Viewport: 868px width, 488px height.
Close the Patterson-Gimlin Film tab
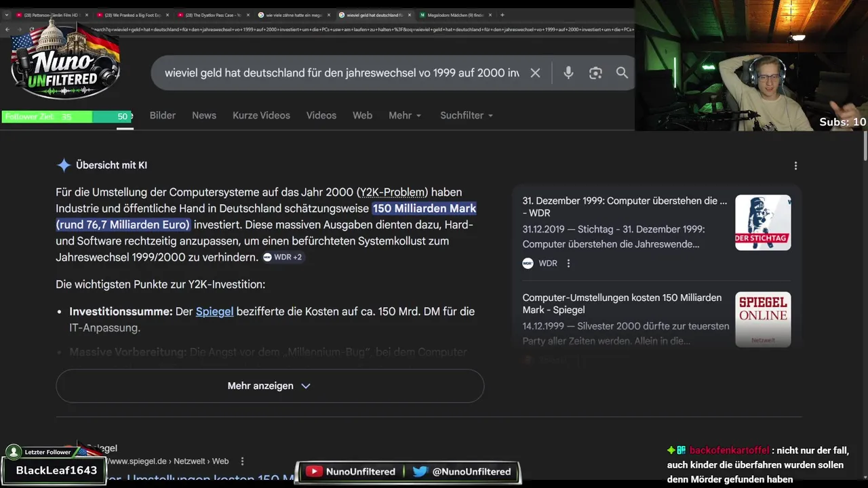[x=87, y=15]
